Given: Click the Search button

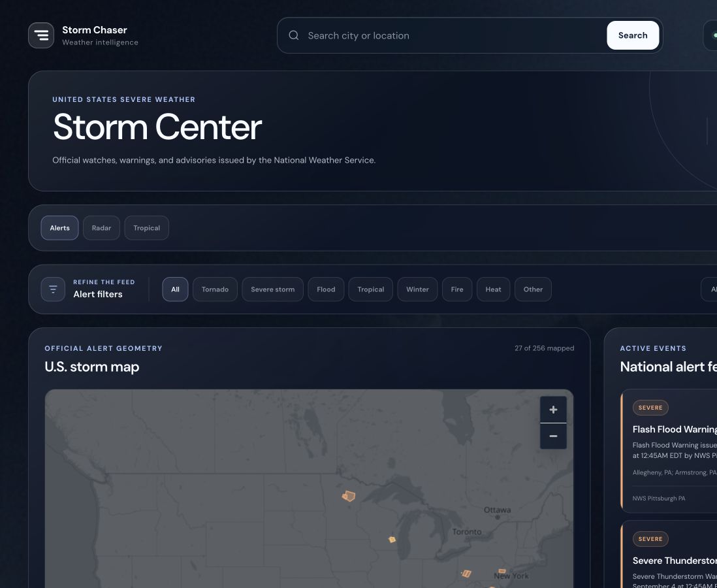Looking at the screenshot, I should pyautogui.click(x=633, y=35).
